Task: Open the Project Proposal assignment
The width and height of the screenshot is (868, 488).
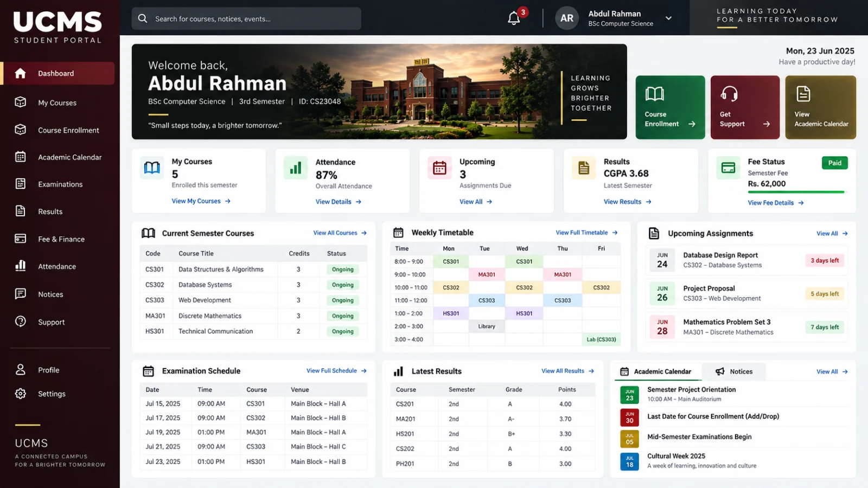Action: pos(746,293)
